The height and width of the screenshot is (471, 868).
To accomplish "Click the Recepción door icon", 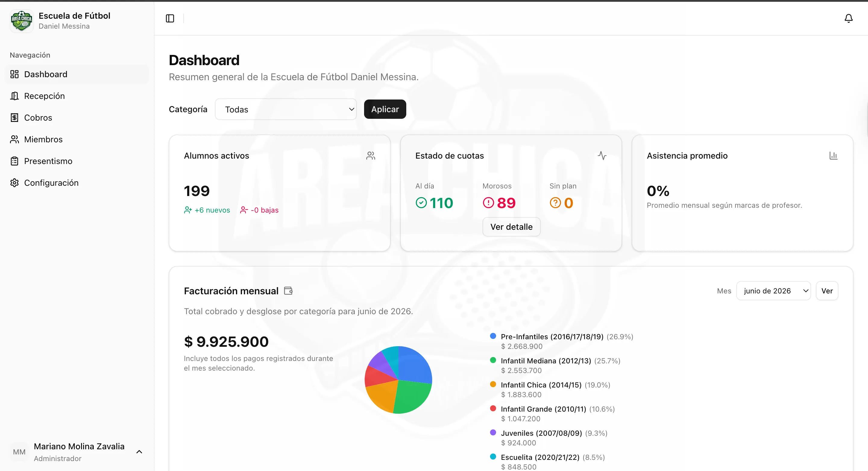I will [14, 96].
